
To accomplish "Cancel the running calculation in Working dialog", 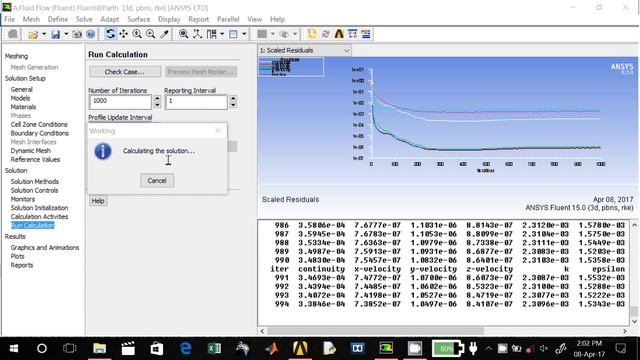I will [157, 180].
